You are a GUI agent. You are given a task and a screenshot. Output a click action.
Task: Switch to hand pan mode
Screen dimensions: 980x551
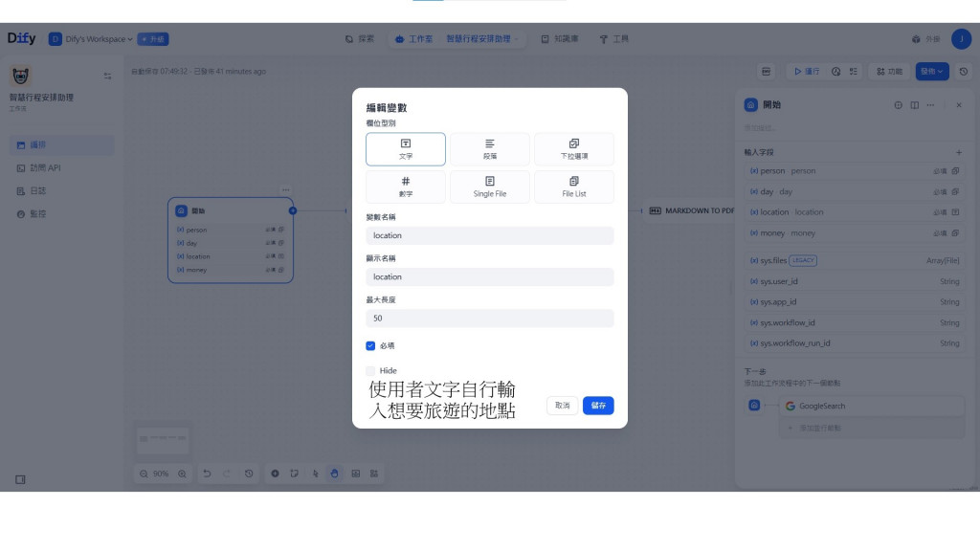point(334,474)
